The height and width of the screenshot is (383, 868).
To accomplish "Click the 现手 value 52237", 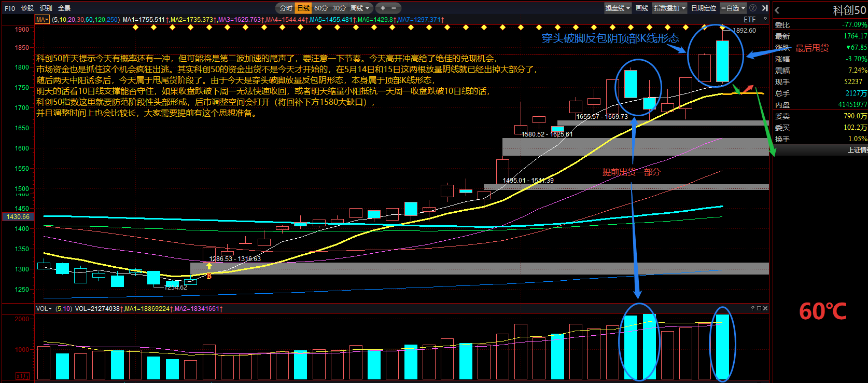I will [x=853, y=82].
